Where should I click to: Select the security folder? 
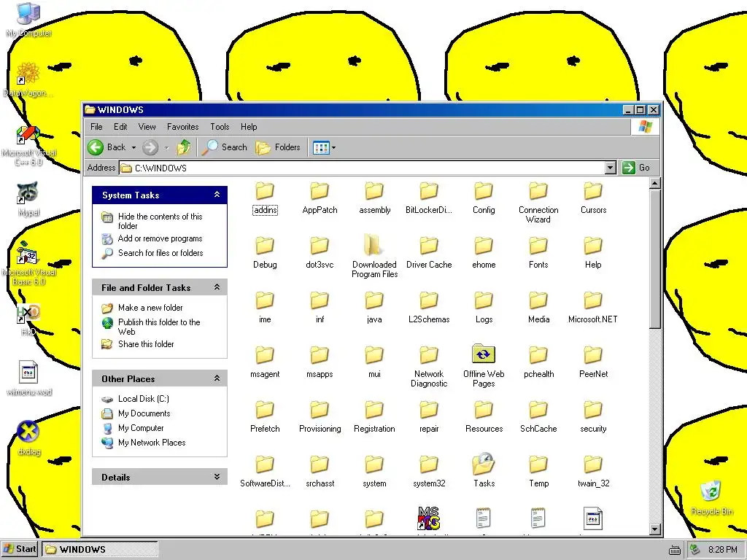coord(593,417)
